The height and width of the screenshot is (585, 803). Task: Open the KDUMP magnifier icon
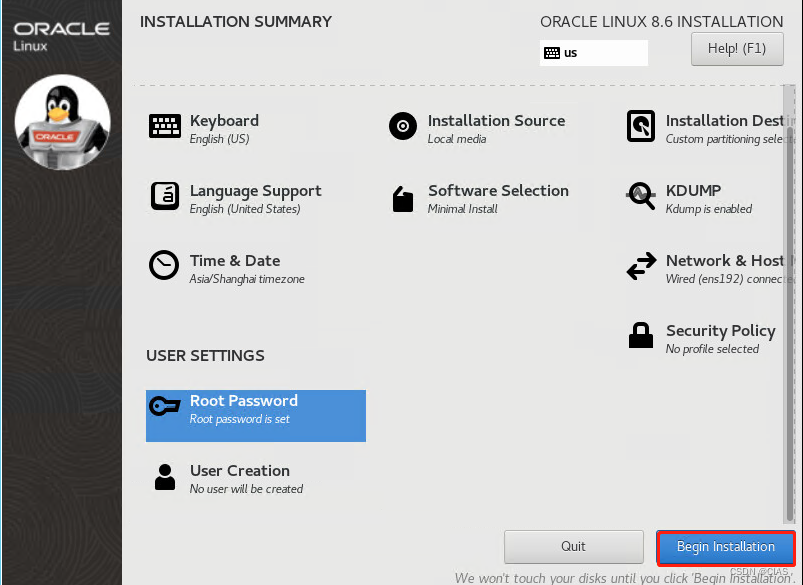click(641, 196)
